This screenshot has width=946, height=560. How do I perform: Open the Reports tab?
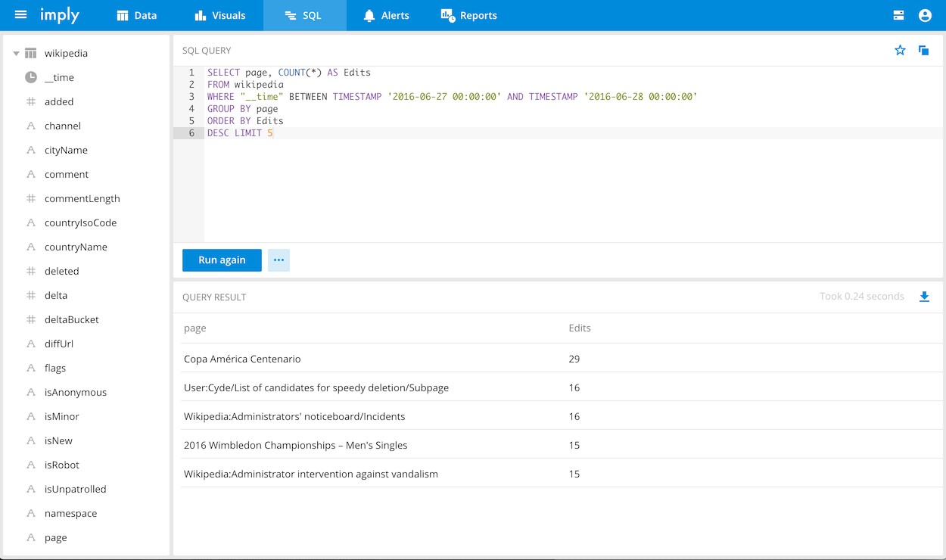(x=469, y=15)
